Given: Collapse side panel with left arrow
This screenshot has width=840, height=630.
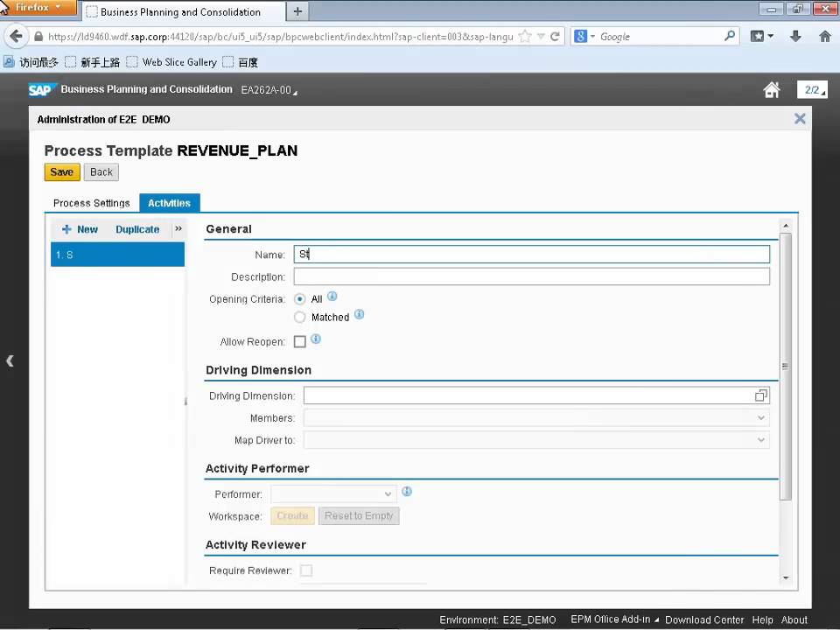Looking at the screenshot, I should point(10,360).
